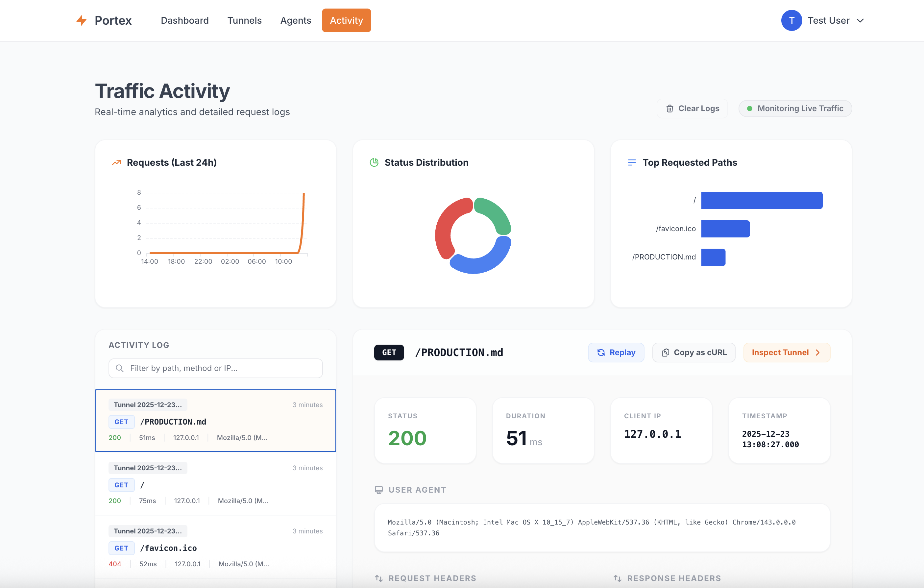924x588 pixels.
Task: Go to the Dashboard navigation tab
Action: (184, 20)
